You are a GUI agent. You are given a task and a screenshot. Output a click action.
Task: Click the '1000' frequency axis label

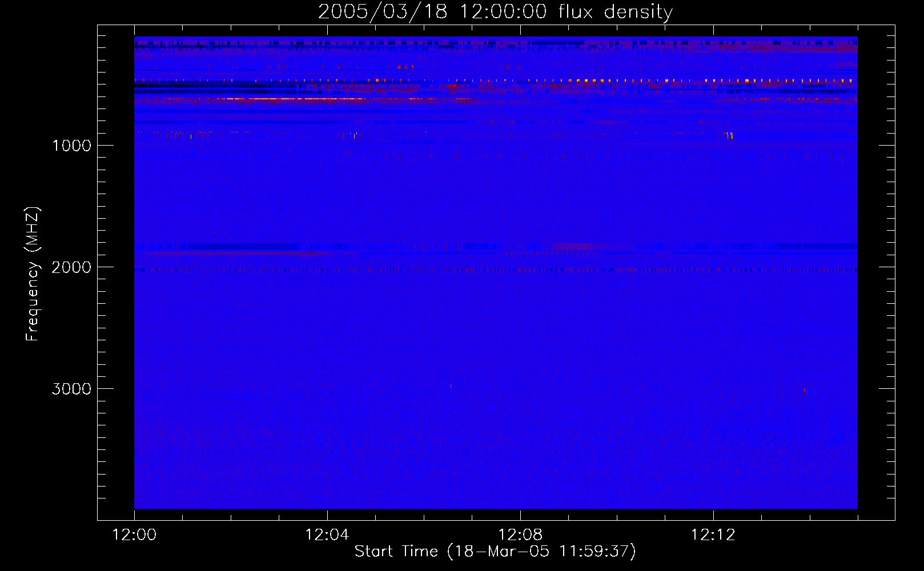coord(71,146)
